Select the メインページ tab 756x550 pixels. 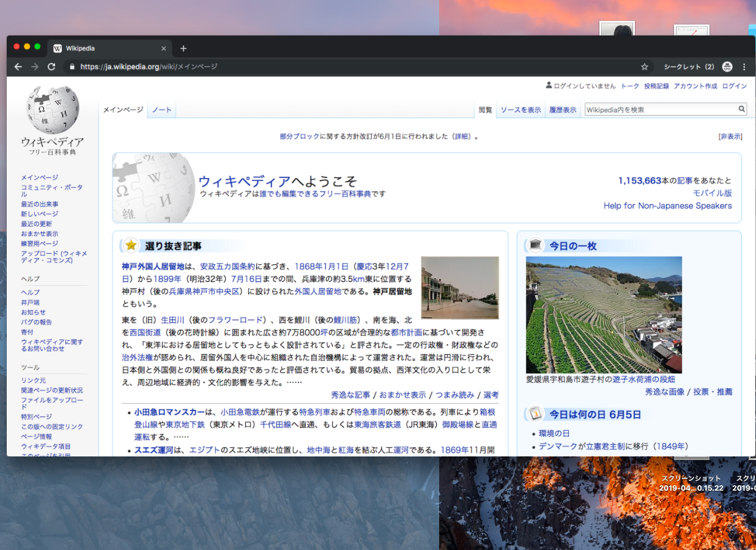(x=123, y=110)
